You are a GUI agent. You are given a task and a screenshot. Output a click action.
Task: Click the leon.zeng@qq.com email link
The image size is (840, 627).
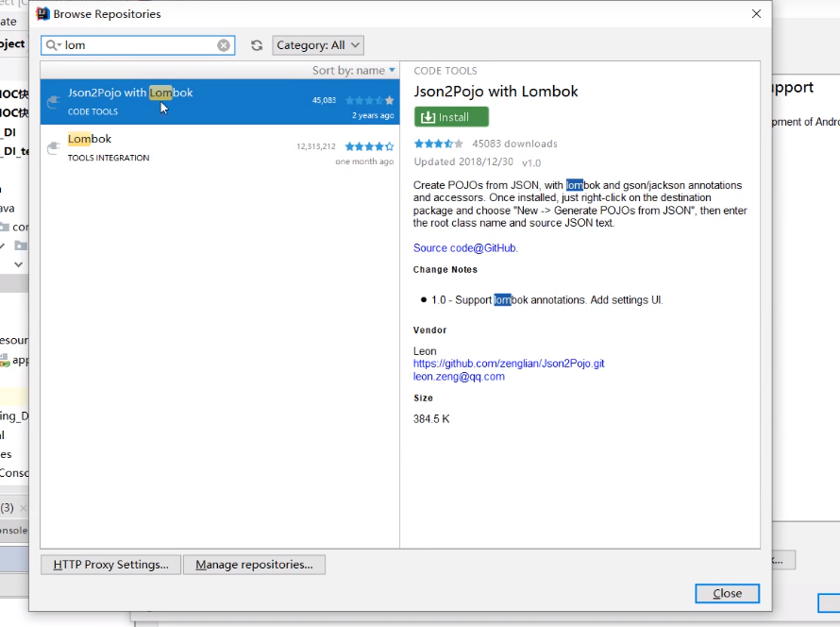(x=459, y=376)
